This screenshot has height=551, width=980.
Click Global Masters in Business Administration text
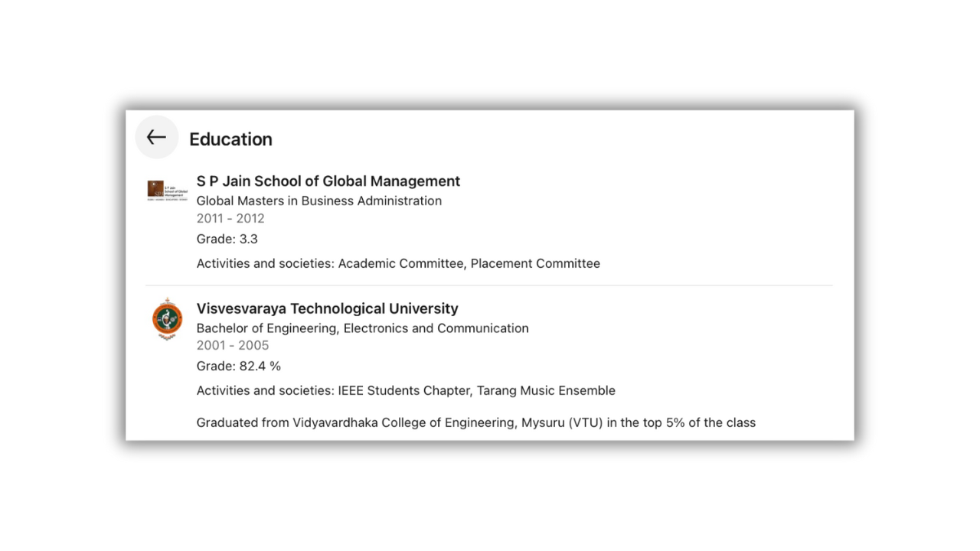[x=318, y=201]
